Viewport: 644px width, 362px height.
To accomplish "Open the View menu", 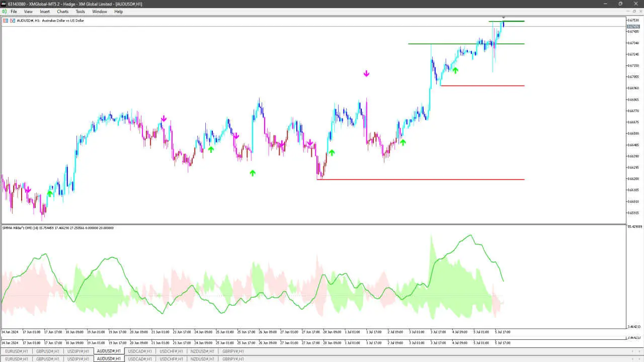I will click(x=28, y=12).
